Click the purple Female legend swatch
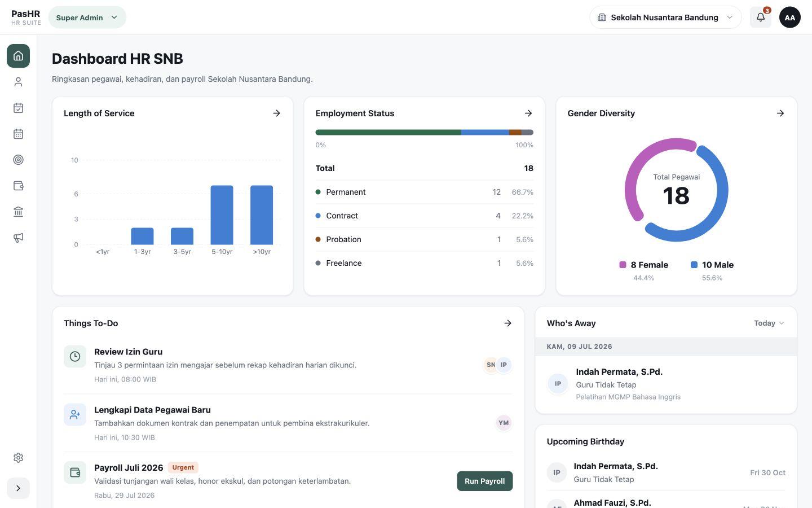The width and height of the screenshot is (812, 508). (x=623, y=265)
